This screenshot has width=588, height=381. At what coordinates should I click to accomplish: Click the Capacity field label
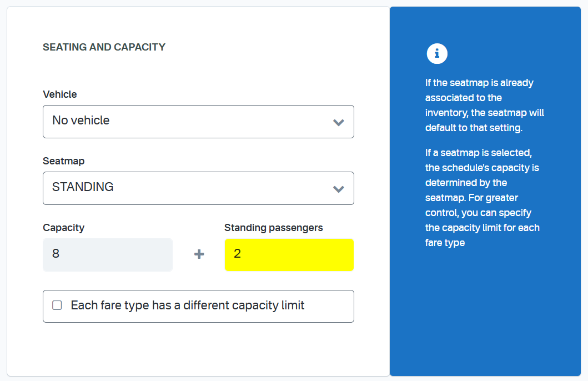point(63,228)
